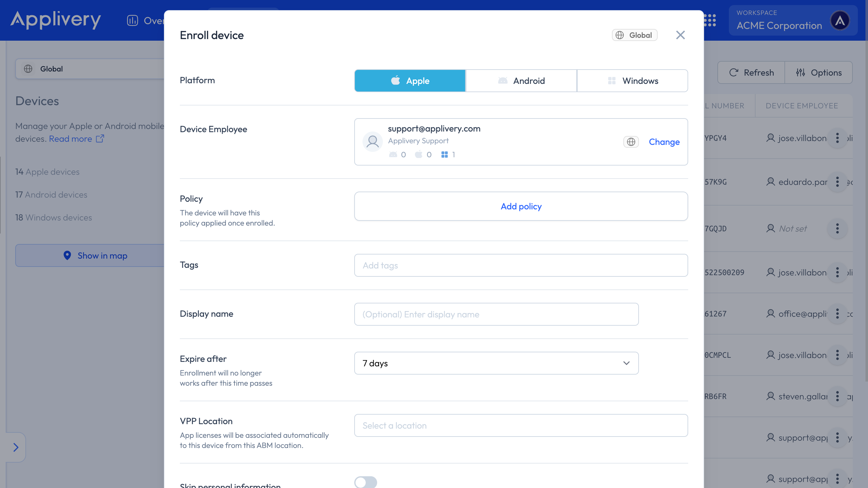Screen dimensions: 868x488
Task: Click the Global scope badge in dialog header
Action: tap(634, 35)
